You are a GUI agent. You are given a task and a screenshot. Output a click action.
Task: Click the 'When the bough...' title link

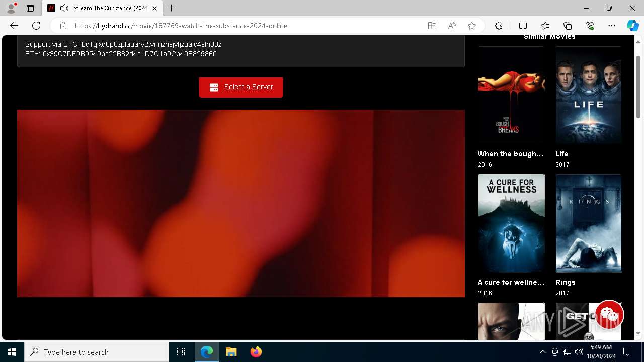tap(511, 154)
